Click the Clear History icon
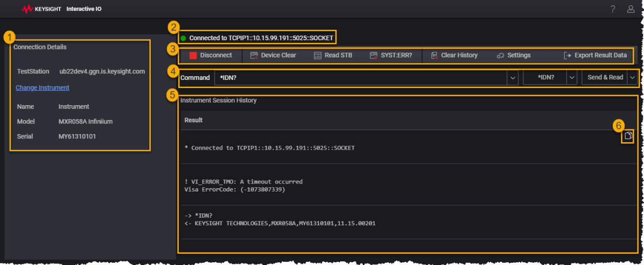644x265 pixels. click(x=434, y=55)
